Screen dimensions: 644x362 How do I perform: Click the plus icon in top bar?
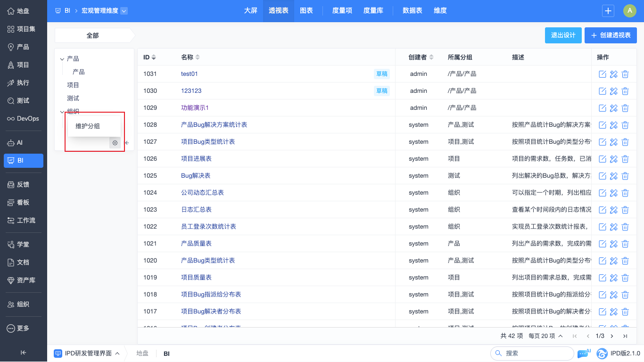tap(608, 11)
